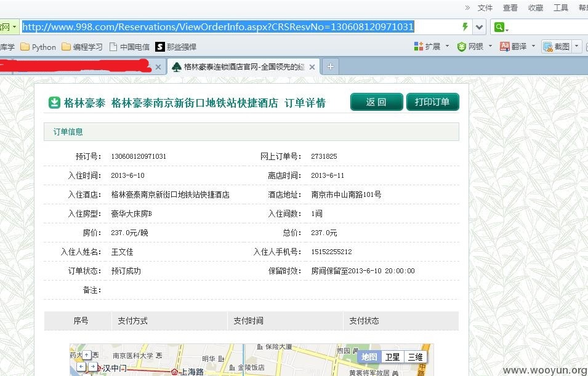
Task: Open a new tab with plus button
Action: (331, 66)
